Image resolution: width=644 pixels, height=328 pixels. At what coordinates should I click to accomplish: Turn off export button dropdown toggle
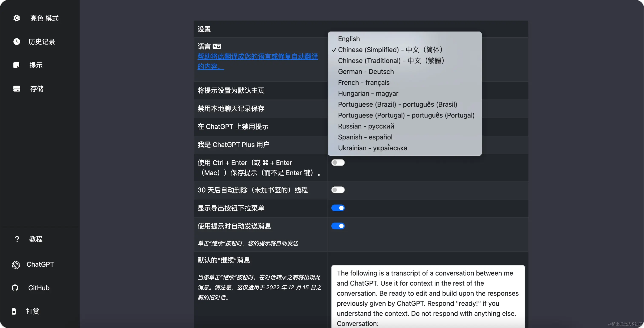[338, 208]
